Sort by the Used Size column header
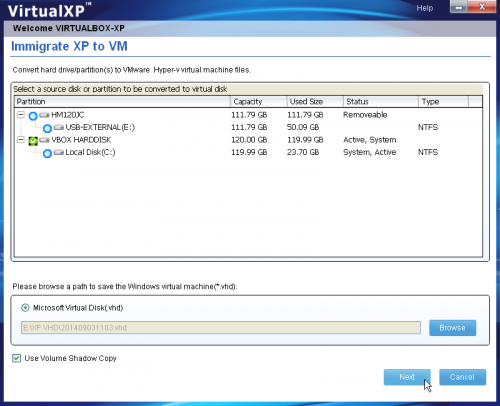This screenshot has width=500, height=406. [315, 102]
